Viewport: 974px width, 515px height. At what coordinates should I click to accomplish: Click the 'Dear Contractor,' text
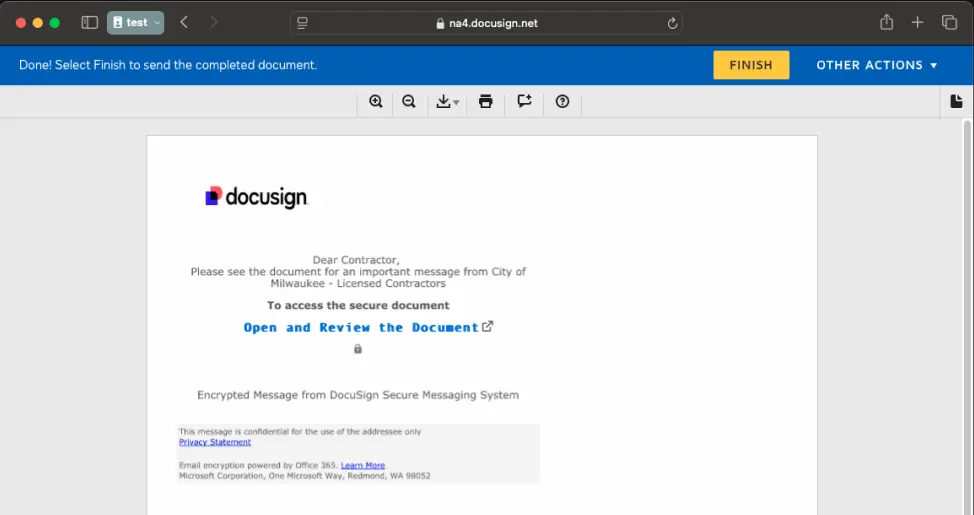coord(356,260)
